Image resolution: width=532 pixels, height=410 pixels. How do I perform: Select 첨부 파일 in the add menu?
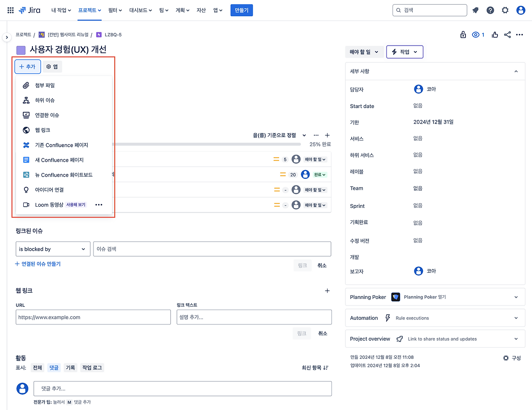[45, 85]
